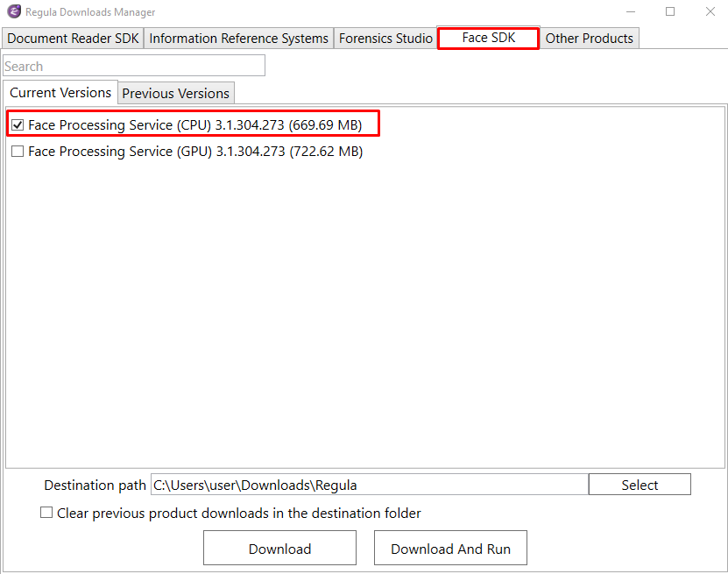The height and width of the screenshot is (574, 728).
Task: Select the Face Processing Service (CPU) 3.1.304.273 row text
Action: tap(195, 125)
